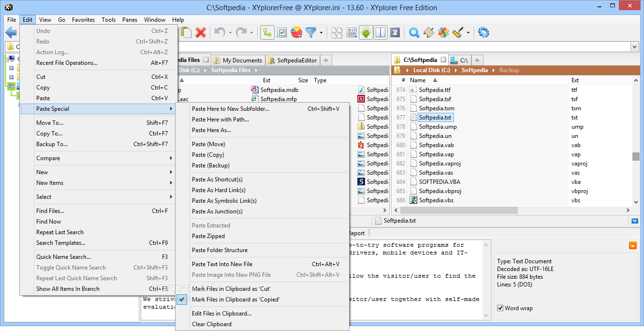Open the New Items submenu

[x=99, y=183]
